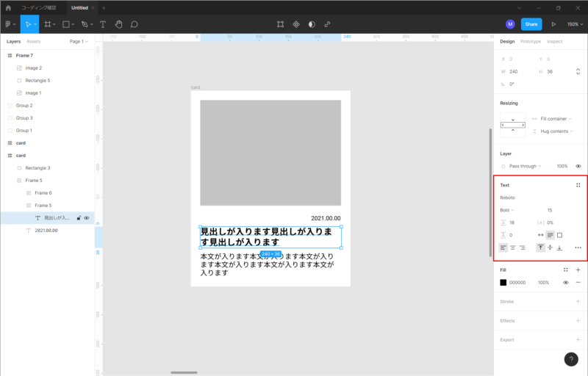The width and height of the screenshot is (588, 376).
Task: Select the Hand tool
Action: click(x=118, y=24)
